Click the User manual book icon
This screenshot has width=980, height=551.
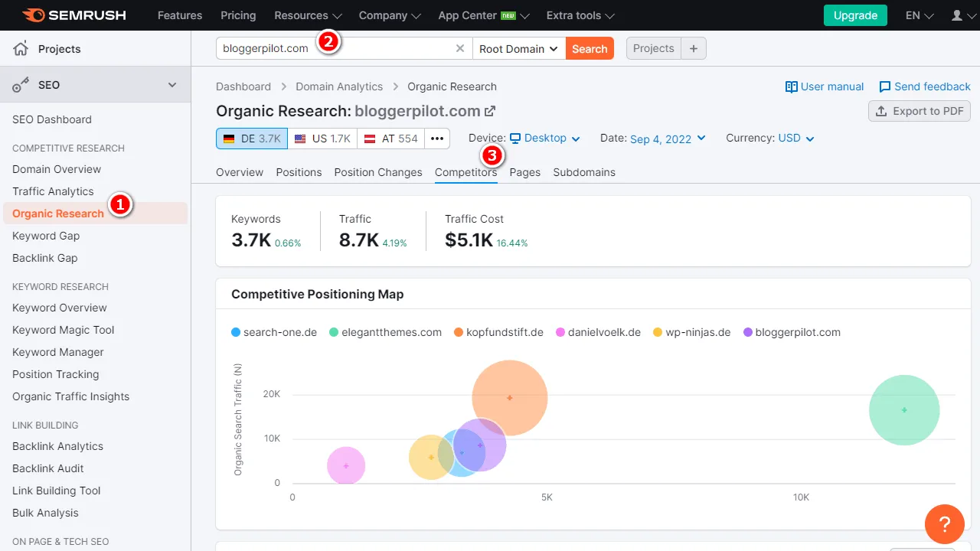[x=792, y=86]
